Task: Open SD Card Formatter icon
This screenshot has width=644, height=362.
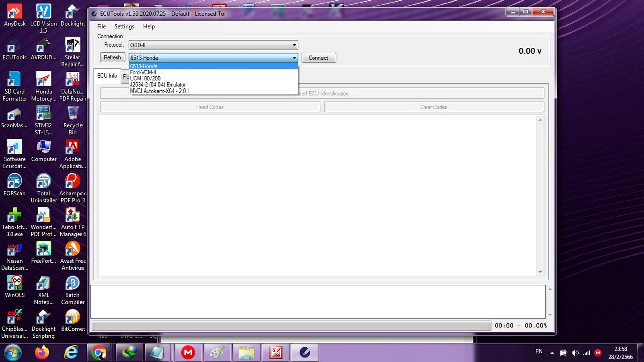Action: click(x=15, y=86)
